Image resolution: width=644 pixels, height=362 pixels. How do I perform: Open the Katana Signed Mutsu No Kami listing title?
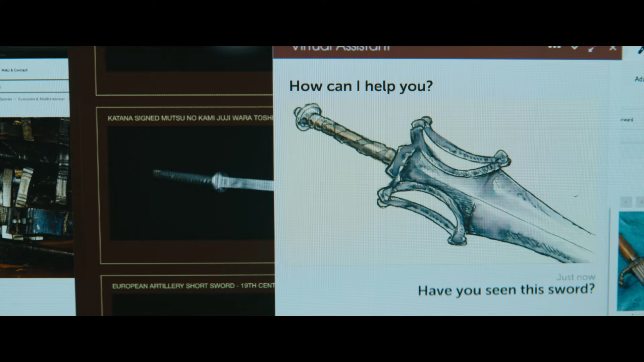point(190,118)
